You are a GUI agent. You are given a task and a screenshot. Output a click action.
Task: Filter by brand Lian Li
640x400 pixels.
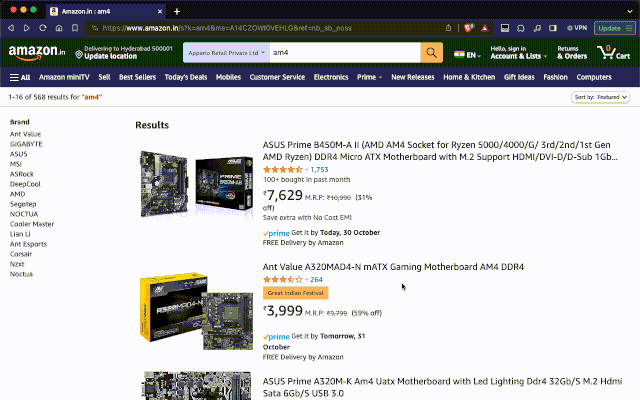click(20, 234)
